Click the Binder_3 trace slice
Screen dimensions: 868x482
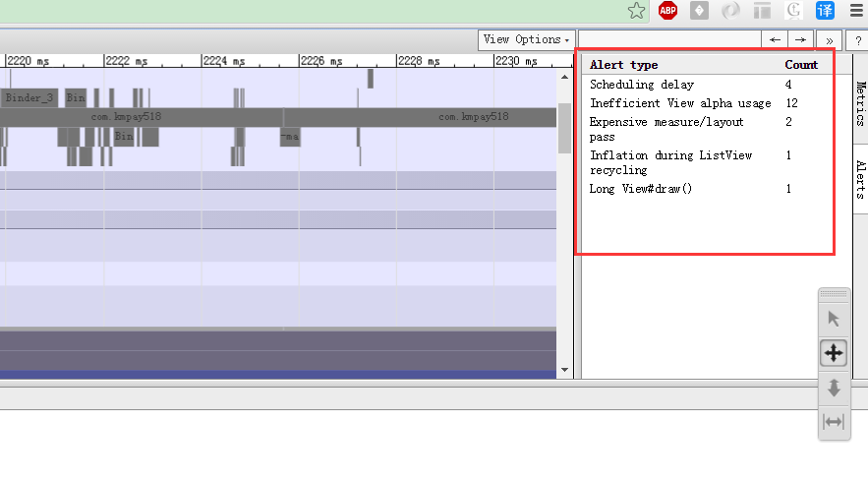29,97
